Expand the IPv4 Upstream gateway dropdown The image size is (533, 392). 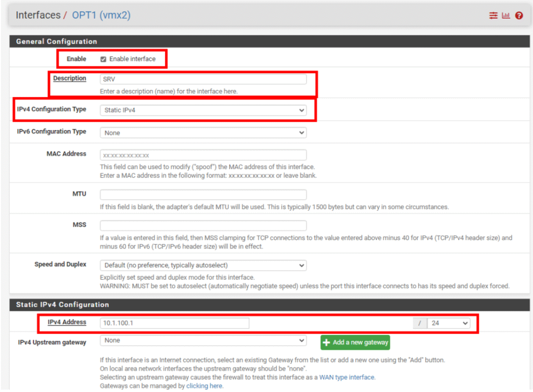point(203,341)
